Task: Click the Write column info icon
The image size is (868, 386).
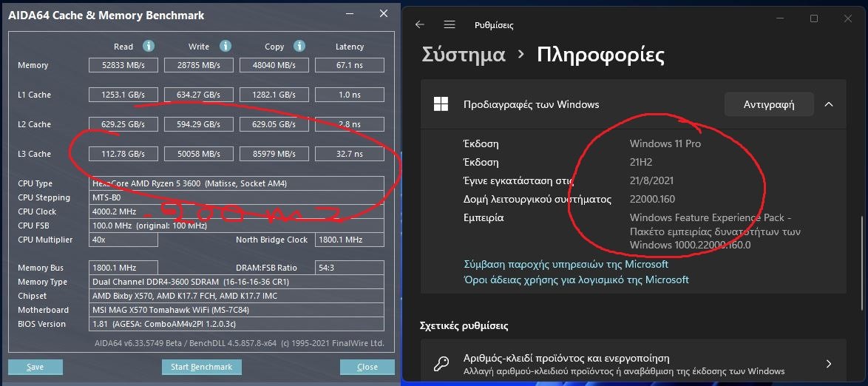Action: pyautogui.click(x=225, y=46)
